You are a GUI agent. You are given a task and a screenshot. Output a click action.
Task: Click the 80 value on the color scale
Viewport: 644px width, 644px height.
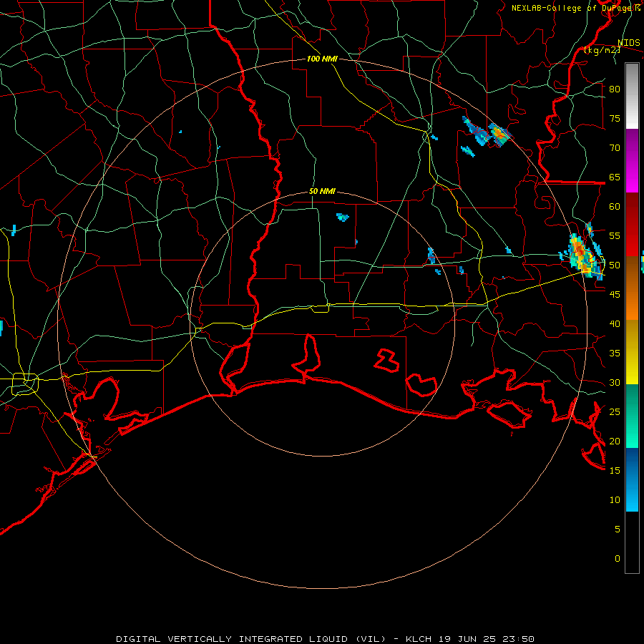click(x=615, y=89)
